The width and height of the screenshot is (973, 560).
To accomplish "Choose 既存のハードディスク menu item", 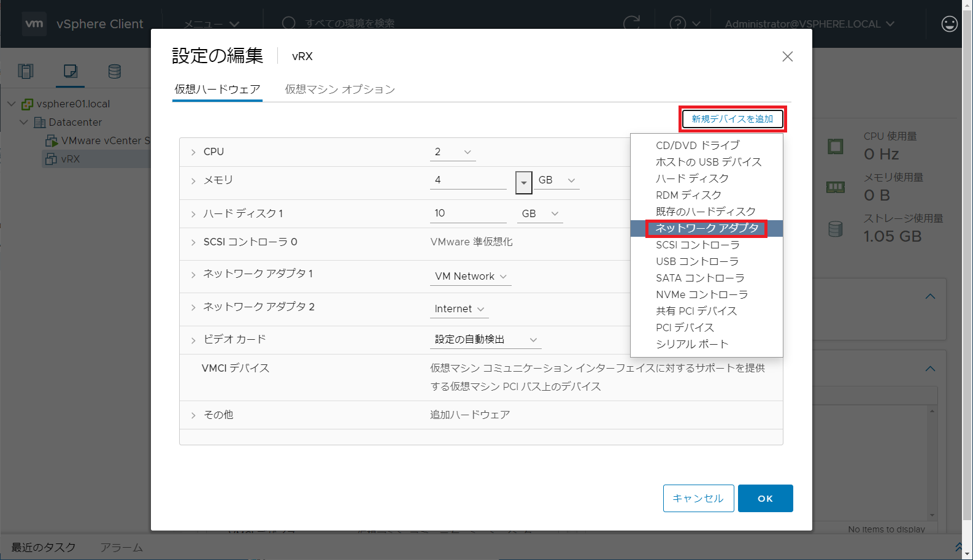I will pos(707,212).
